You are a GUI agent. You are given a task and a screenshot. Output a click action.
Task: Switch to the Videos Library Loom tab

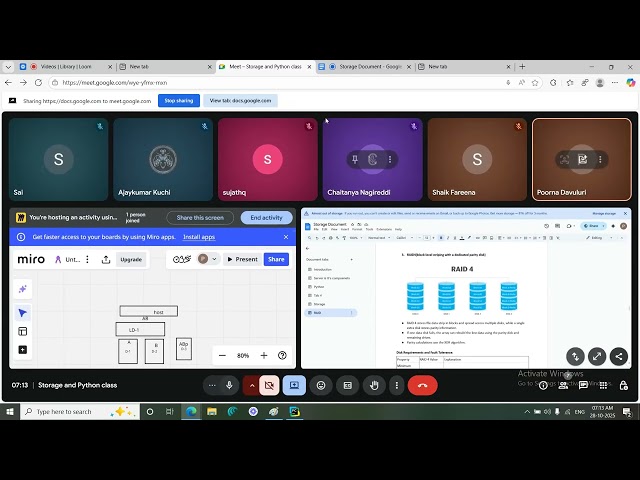point(65,67)
